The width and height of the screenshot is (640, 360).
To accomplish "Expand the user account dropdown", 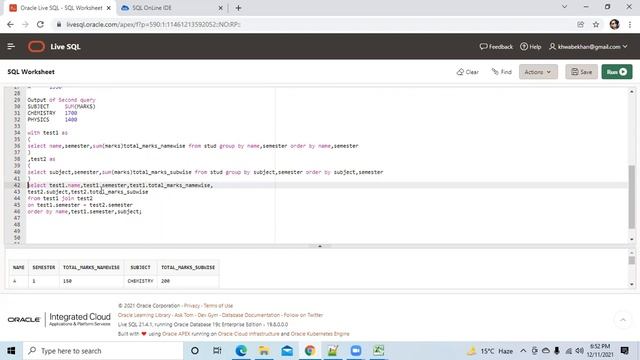I will tap(588, 47).
